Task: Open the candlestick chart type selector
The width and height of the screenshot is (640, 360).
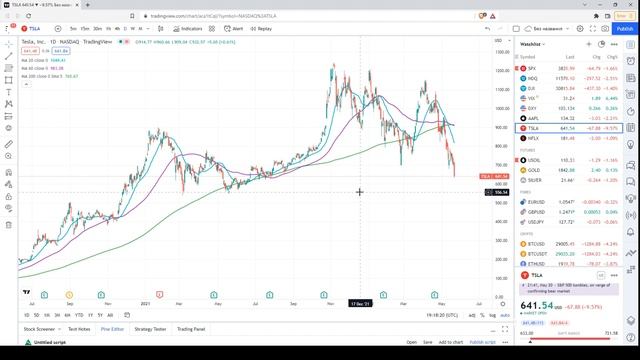Action: 161,29
